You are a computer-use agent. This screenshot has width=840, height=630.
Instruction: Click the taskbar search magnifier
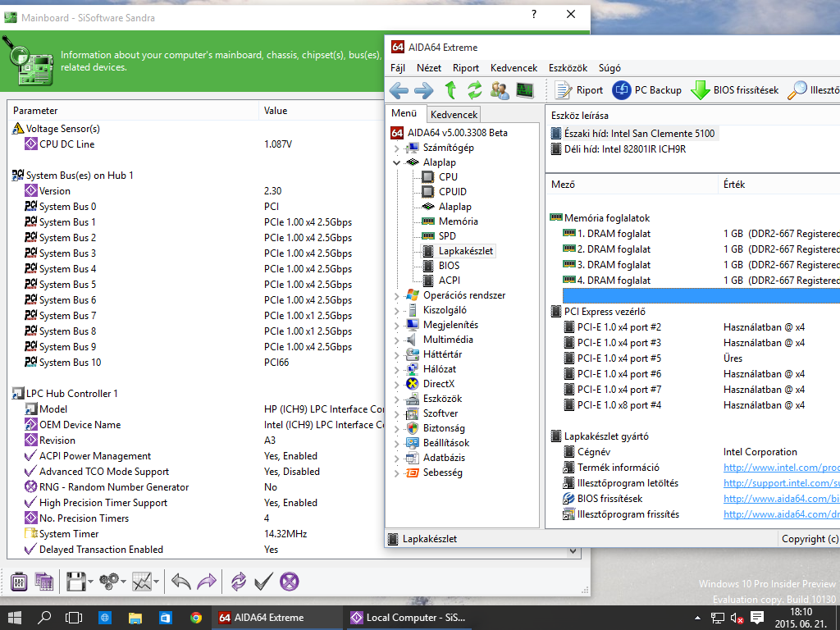44,618
